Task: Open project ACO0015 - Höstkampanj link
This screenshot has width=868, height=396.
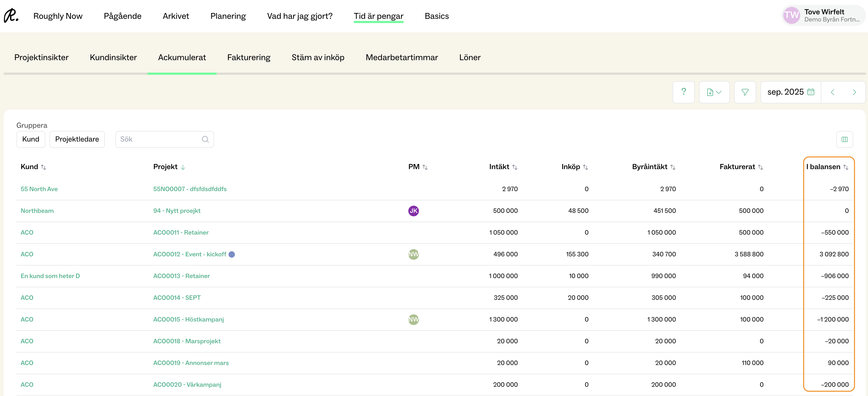Action: click(x=188, y=319)
